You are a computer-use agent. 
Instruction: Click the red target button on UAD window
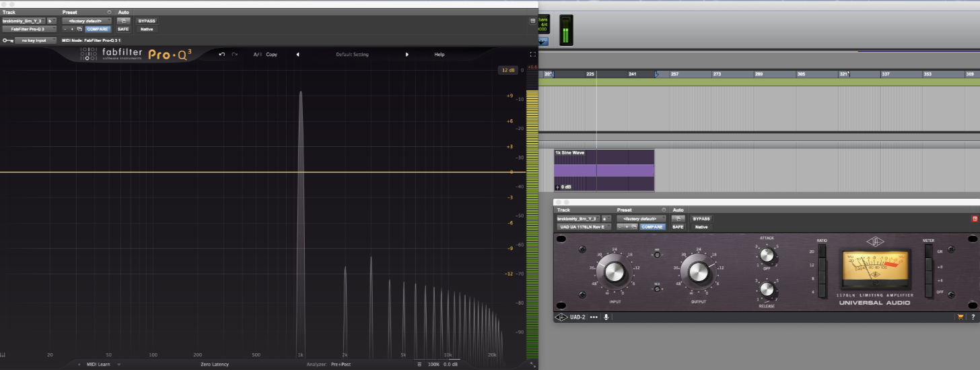tap(974, 219)
